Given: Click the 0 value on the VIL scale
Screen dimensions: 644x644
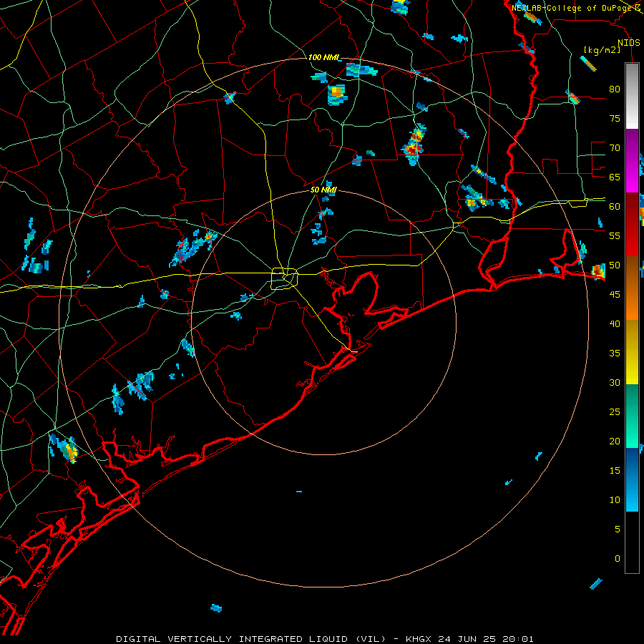Looking at the screenshot, I should [618, 559].
